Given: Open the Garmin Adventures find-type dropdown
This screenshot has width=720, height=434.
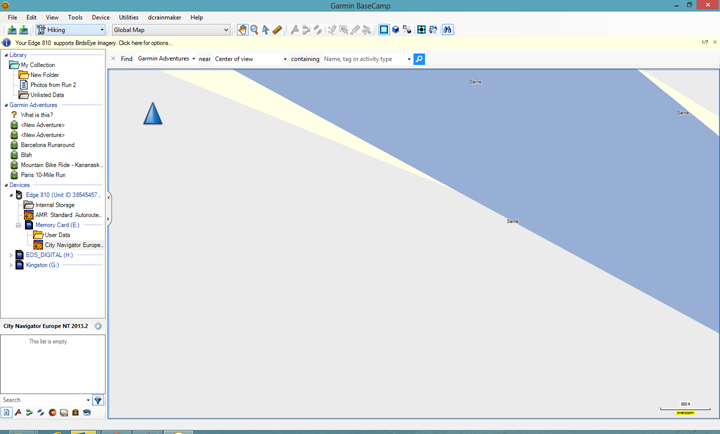Looking at the screenshot, I should pyautogui.click(x=166, y=59).
